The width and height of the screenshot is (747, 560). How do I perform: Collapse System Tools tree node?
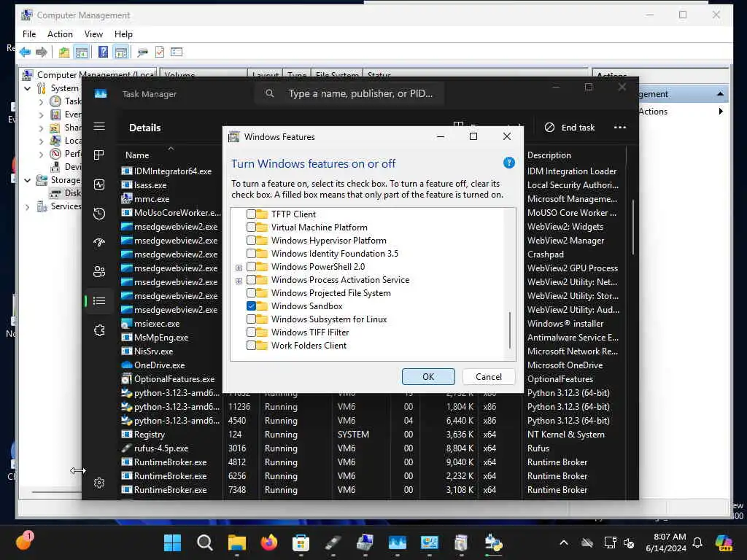click(x=28, y=88)
